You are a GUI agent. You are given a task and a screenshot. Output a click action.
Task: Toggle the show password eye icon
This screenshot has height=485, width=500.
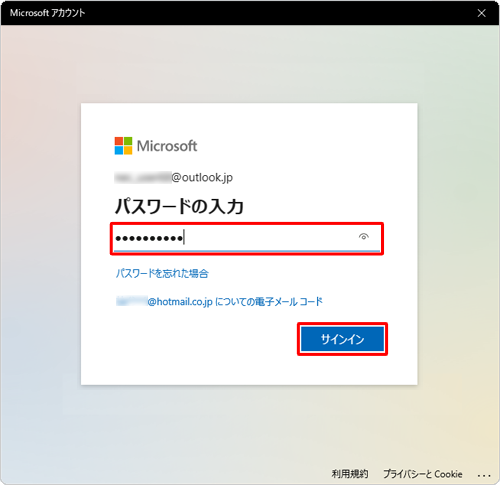(364, 237)
